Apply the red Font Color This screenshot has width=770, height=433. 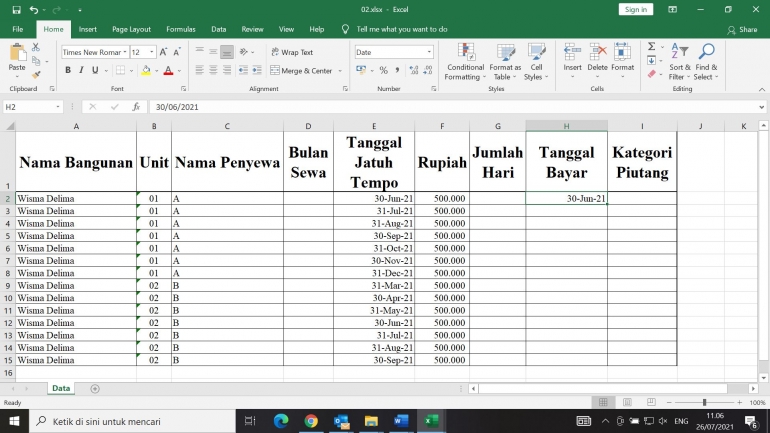(x=168, y=71)
